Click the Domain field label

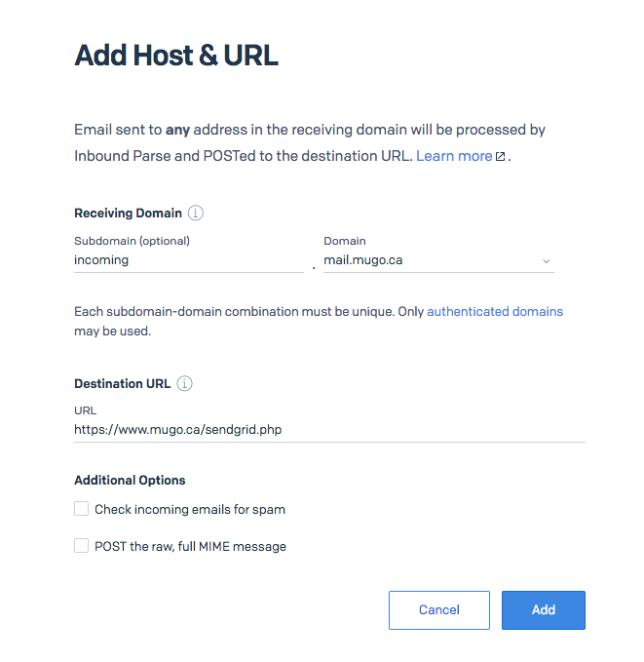point(345,241)
